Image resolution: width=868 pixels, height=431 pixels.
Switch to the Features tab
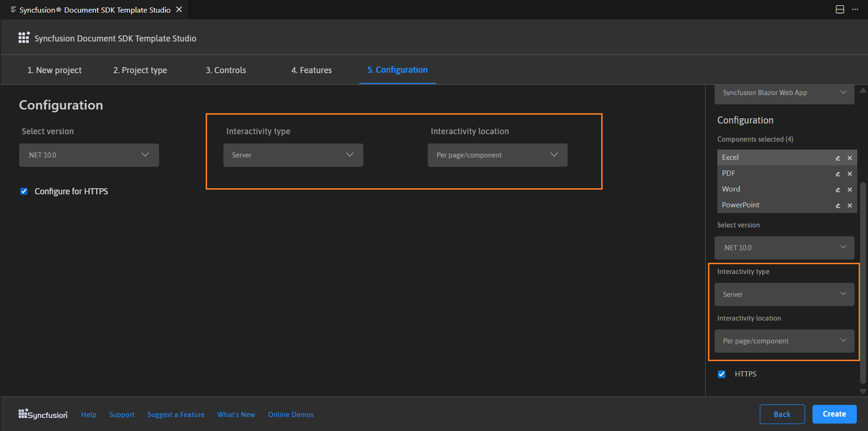pos(311,70)
